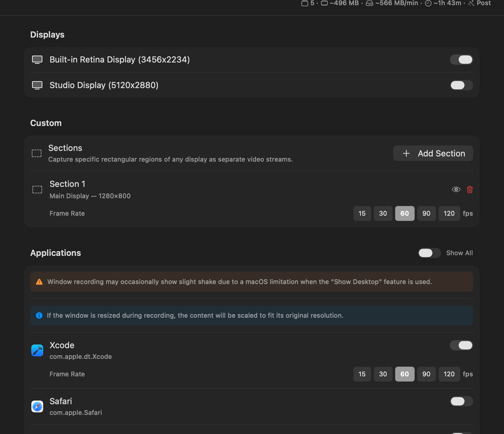Click the Post label in the status bar
The width and height of the screenshot is (504, 434).
coord(484,3)
